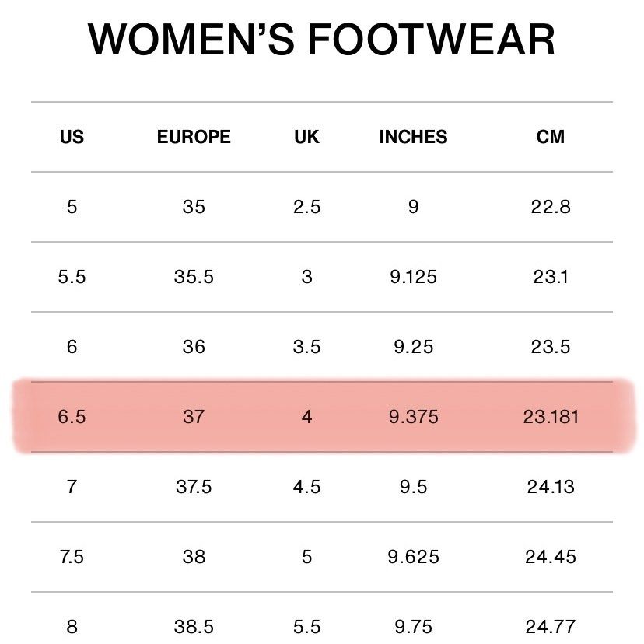Select the 9.375 inches value
The width and height of the screenshot is (644, 644).
(413, 417)
